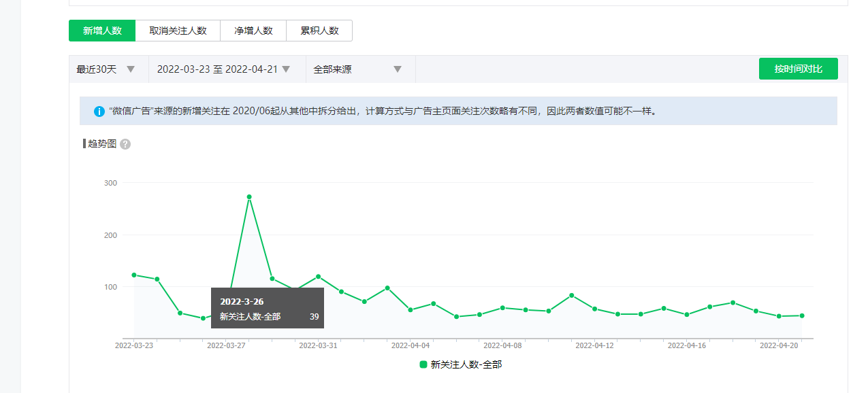868x393 pixels.
Task: Open the 2022-03-23 至 2022-04-21 date picker
Action: [224, 69]
